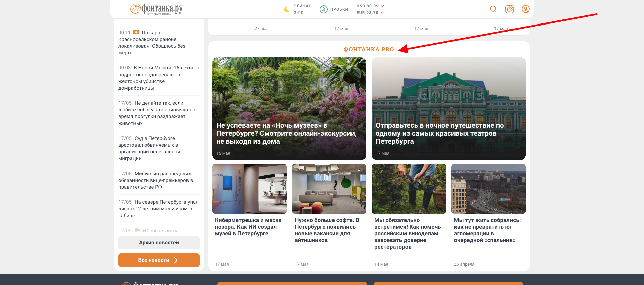The width and height of the screenshot is (644, 285).
Task: Click the "Все новости" orange button
Action: 159,260
